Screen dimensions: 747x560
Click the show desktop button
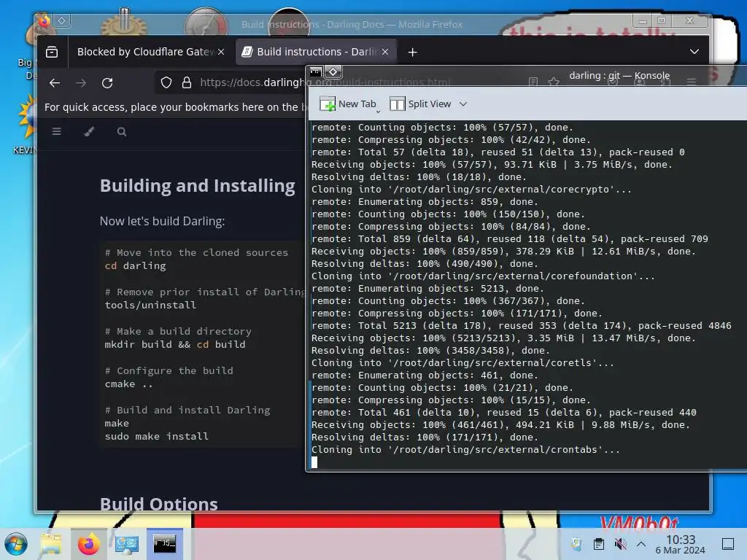click(x=728, y=544)
